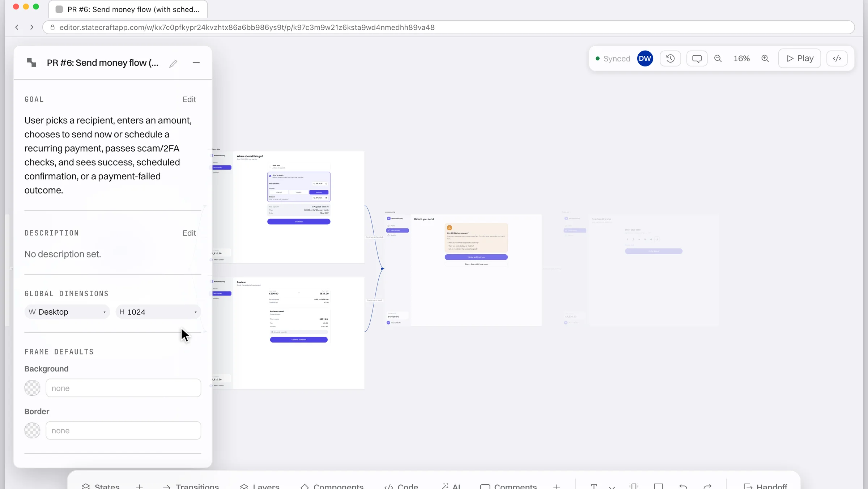Select the rectangle frame tool in bottom toolbar
Image resolution: width=868 pixels, height=489 pixels.
[x=659, y=486]
